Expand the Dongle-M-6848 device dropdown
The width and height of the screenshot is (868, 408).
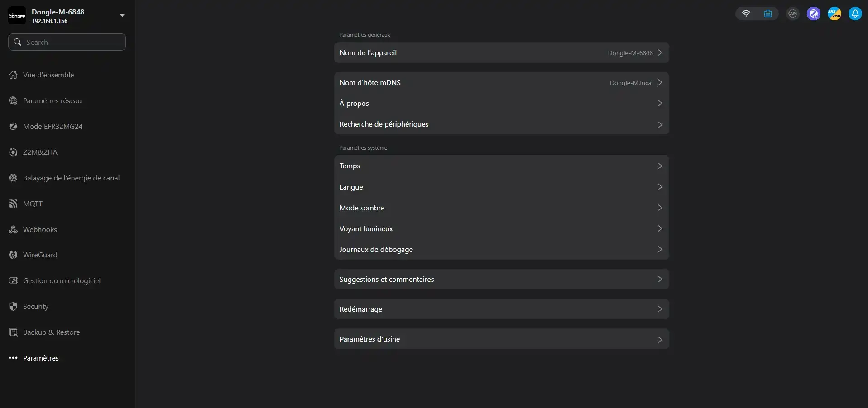(122, 15)
